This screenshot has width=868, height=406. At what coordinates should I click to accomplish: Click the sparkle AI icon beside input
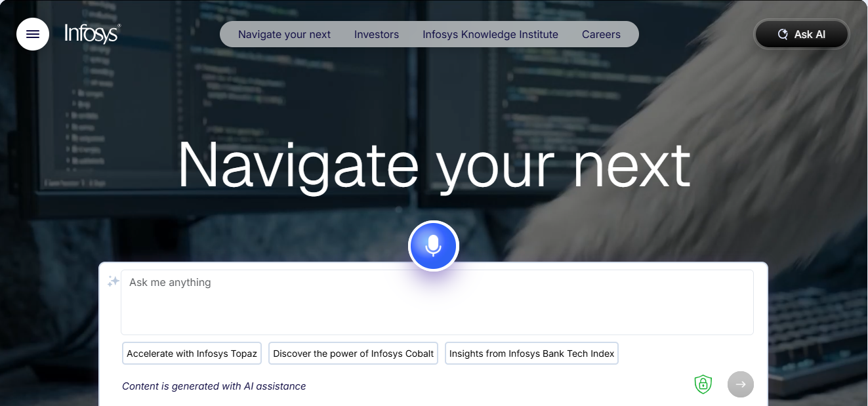coord(113,281)
